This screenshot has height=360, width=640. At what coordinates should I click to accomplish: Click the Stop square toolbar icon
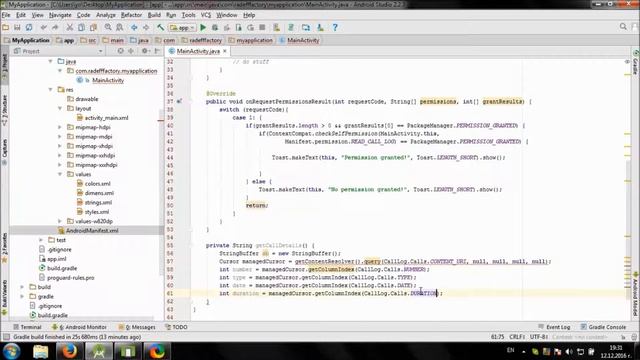tap(262, 27)
